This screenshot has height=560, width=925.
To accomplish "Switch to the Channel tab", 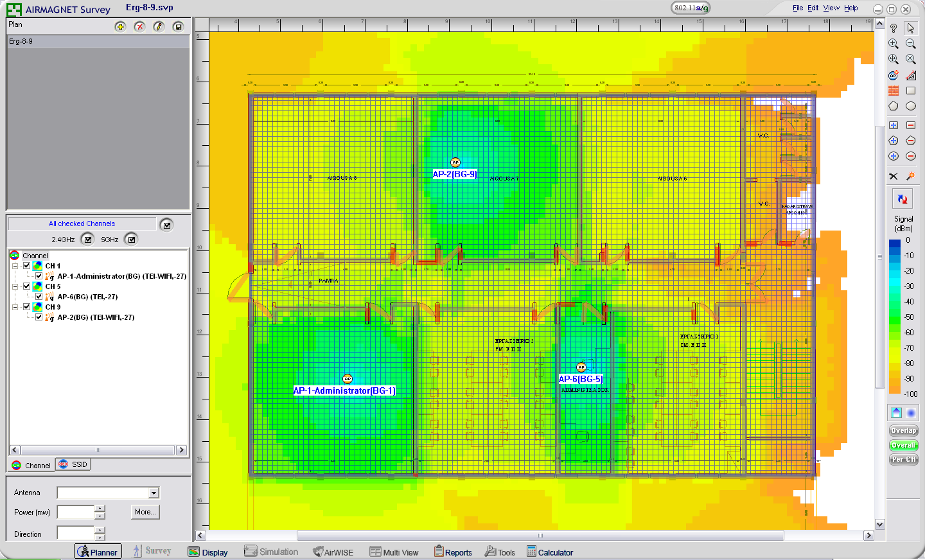I will pyautogui.click(x=31, y=465).
